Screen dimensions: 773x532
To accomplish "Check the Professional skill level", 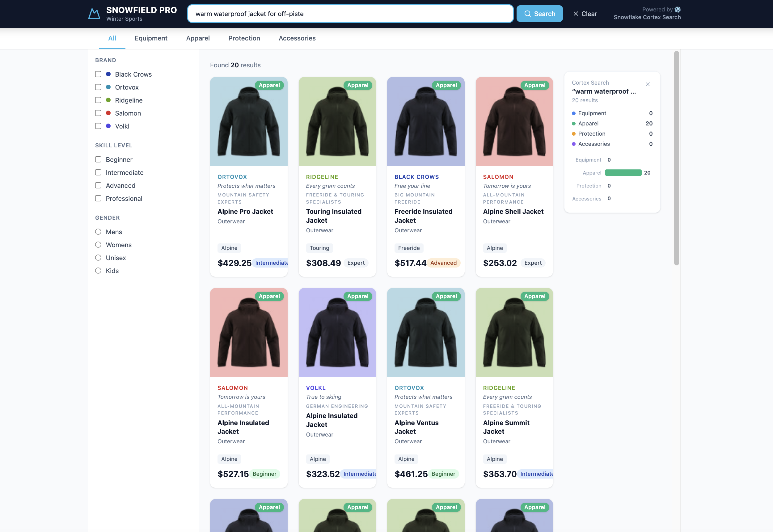I will pos(98,198).
